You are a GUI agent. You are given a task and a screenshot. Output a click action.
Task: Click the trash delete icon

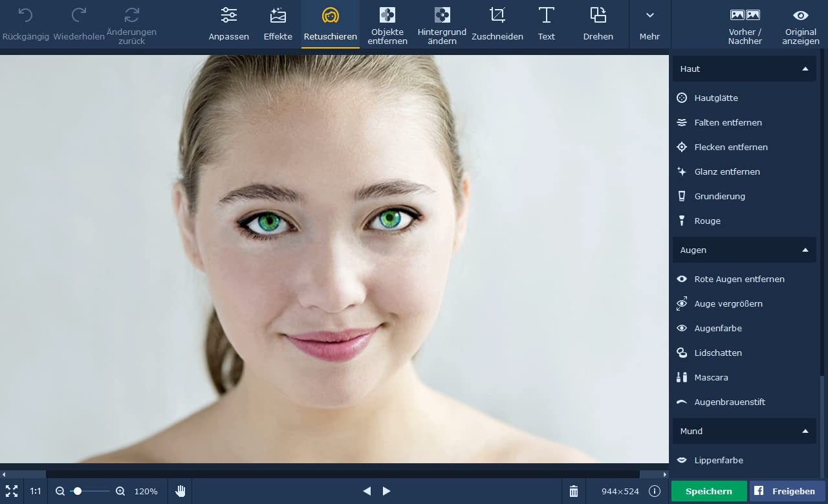click(x=573, y=491)
